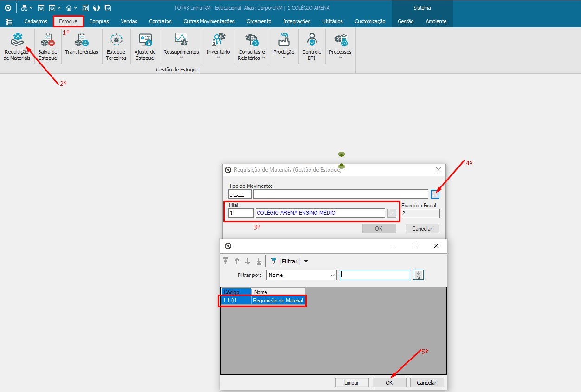Select the Gestão tab under Sistema
Image resolution: width=581 pixels, height=392 pixels.
406,21
